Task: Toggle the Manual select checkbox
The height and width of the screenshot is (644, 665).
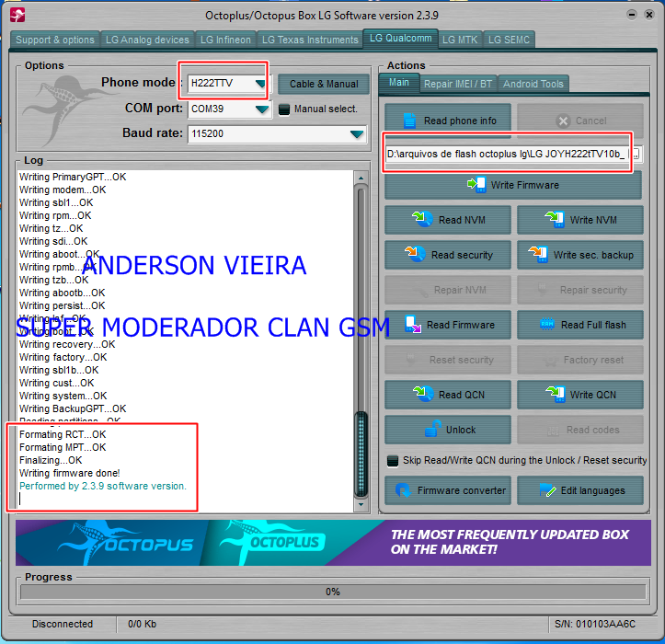Action: [x=284, y=109]
